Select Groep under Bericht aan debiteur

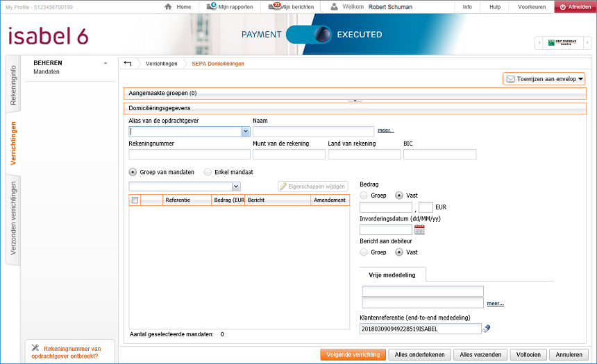tap(364, 252)
